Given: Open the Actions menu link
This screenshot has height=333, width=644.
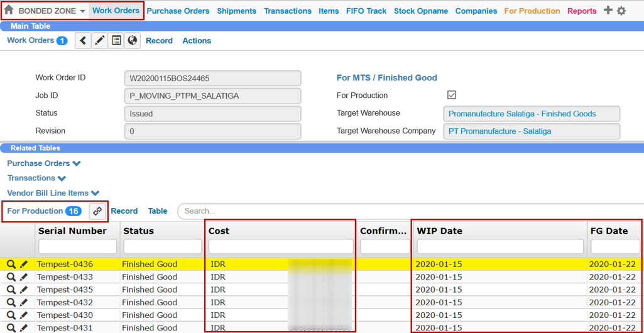Looking at the screenshot, I should click(x=197, y=41).
